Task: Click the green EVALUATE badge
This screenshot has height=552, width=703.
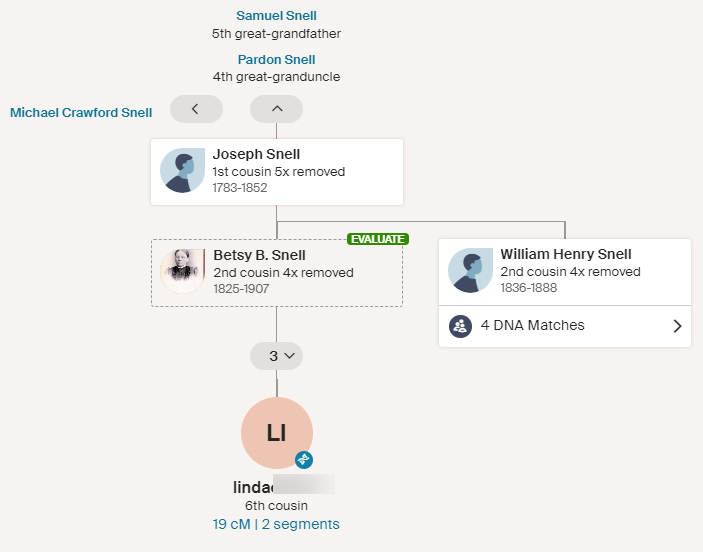Action: 377,239
